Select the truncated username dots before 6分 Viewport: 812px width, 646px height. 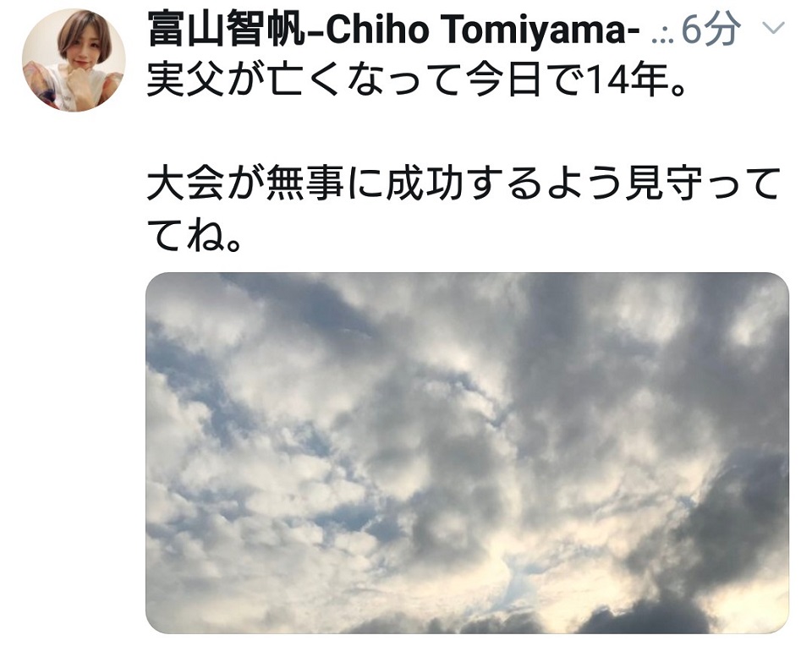[x=662, y=37]
